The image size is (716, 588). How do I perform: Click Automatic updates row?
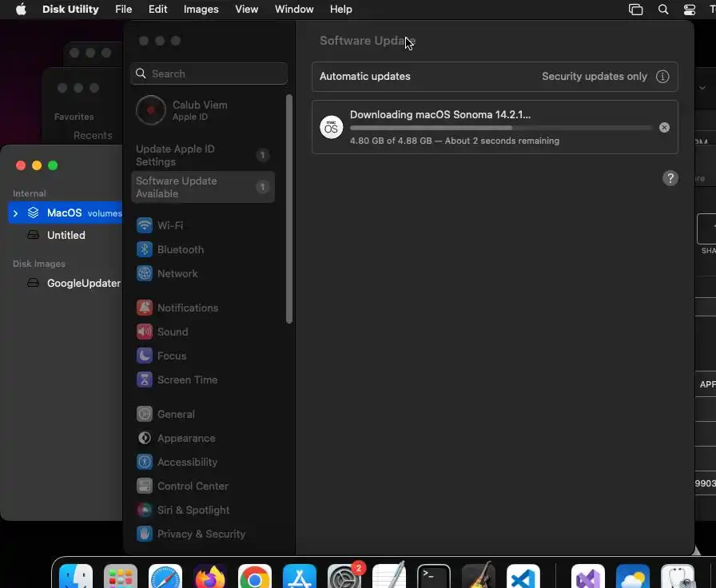point(495,76)
